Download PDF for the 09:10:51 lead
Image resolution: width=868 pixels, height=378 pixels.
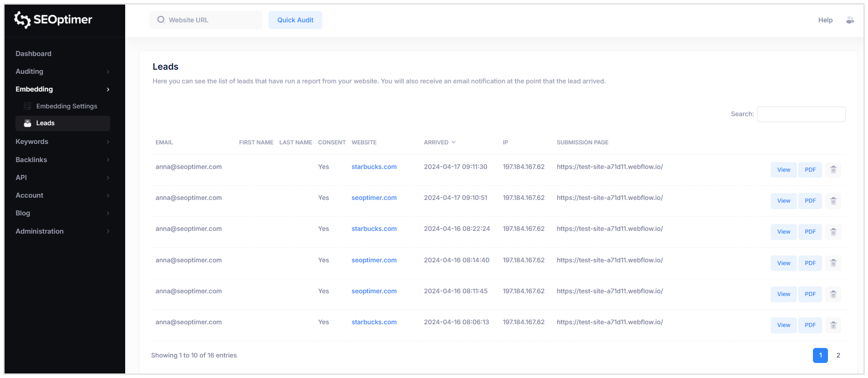point(810,201)
